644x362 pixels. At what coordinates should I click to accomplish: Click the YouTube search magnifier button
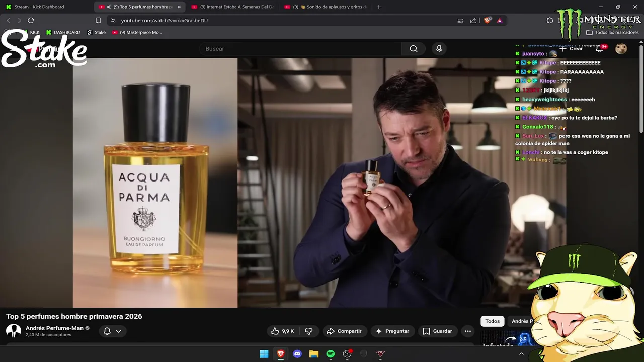pyautogui.click(x=414, y=49)
